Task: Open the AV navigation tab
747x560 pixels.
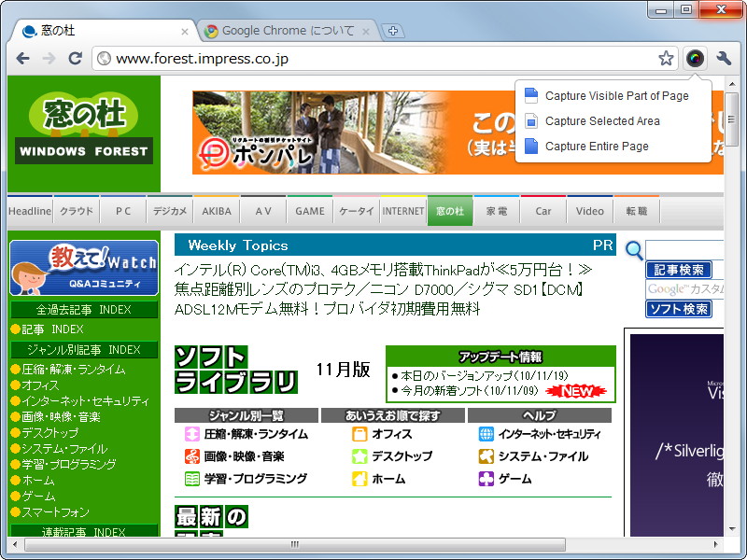Action: (263, 211)
